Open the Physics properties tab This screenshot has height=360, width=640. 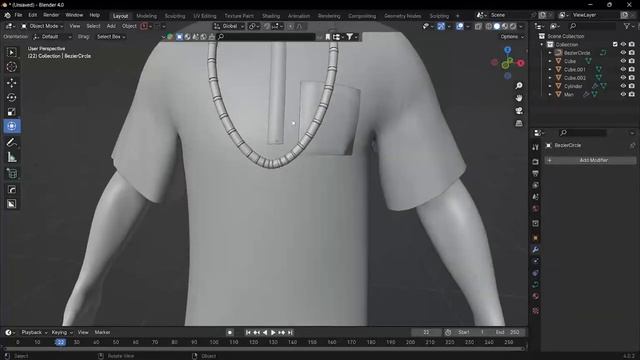[x=536, y=273]
